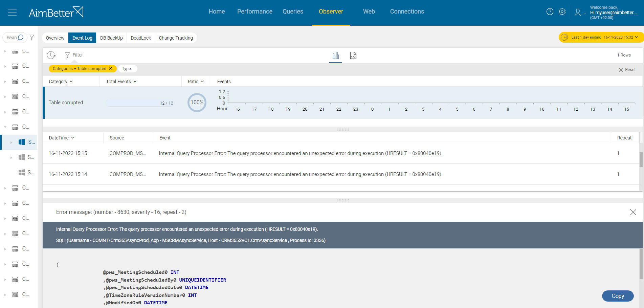Sort by DateTime column
The width and height of the screenshot is (644, 308).
coord(61,138)
